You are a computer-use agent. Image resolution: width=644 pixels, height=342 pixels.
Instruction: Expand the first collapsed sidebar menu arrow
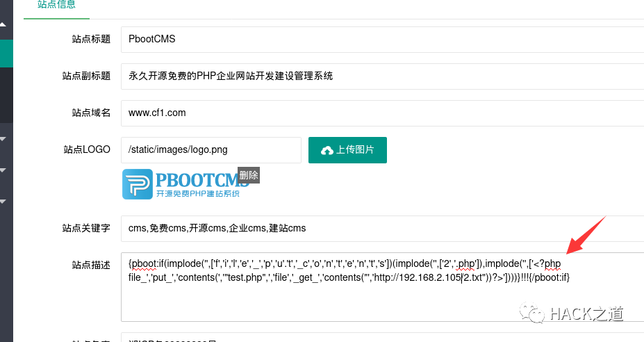pos(3,139)
